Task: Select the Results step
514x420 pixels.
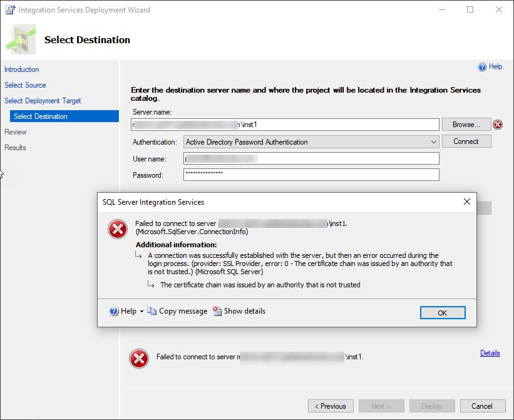Action: (x=15, y=148)
